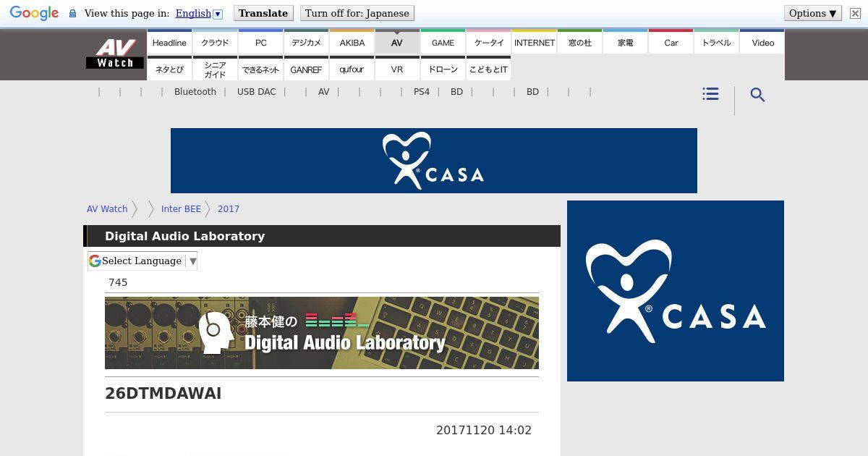
Task: Click the CASA banner ad at top
Action: (434, 161)
